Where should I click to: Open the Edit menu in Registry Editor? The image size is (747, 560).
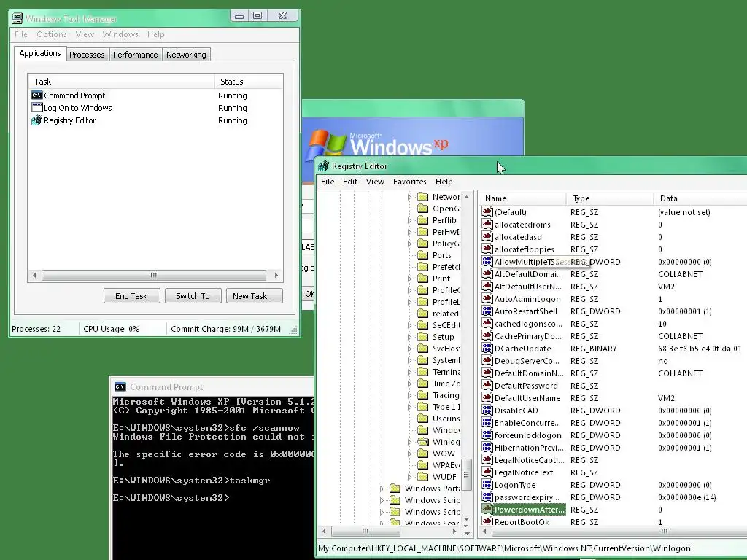click(x=350, y=182)
